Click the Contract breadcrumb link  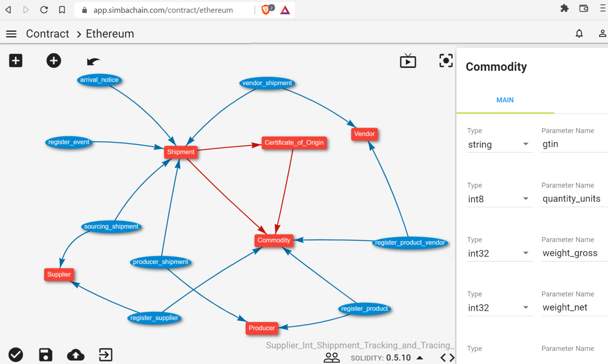tap(47, 33)
